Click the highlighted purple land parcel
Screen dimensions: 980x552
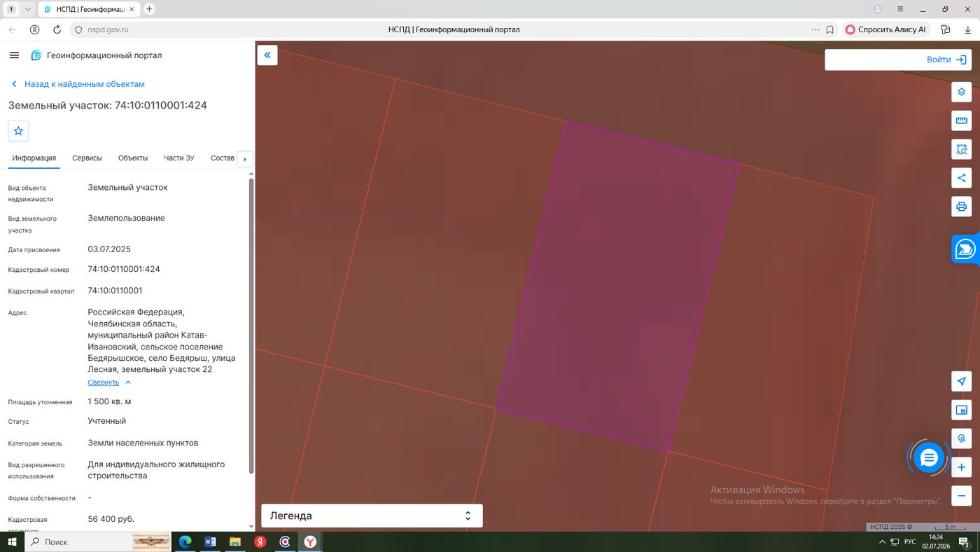click(x=617, y=286)
